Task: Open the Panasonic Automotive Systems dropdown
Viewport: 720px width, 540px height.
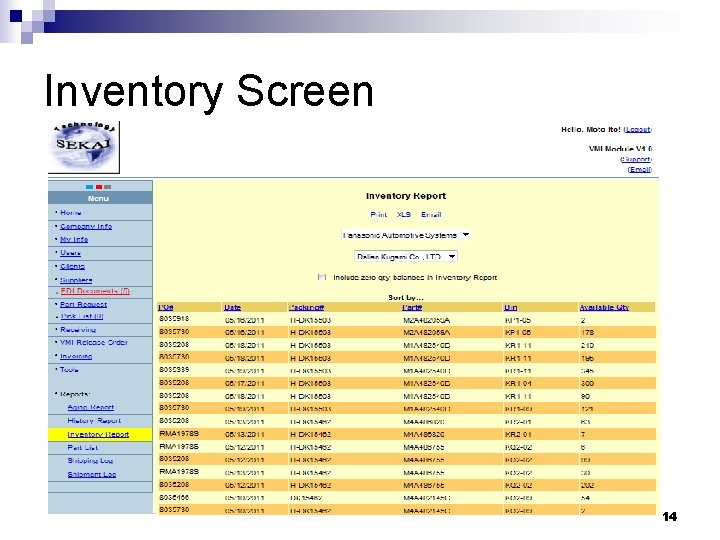Action: point(406,235)
